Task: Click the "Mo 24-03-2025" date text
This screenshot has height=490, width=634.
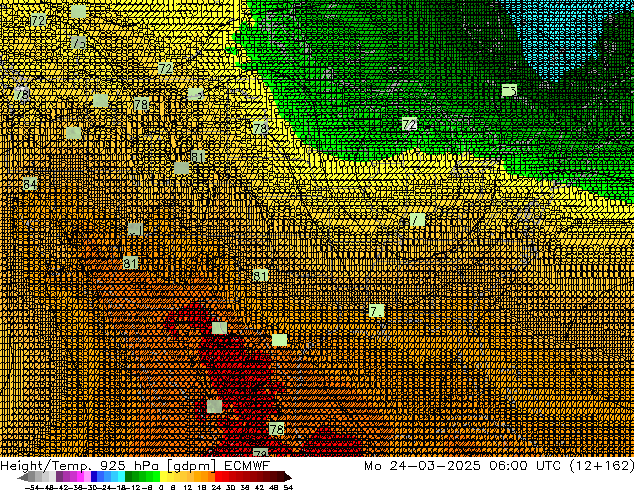Action: point(422,465)
